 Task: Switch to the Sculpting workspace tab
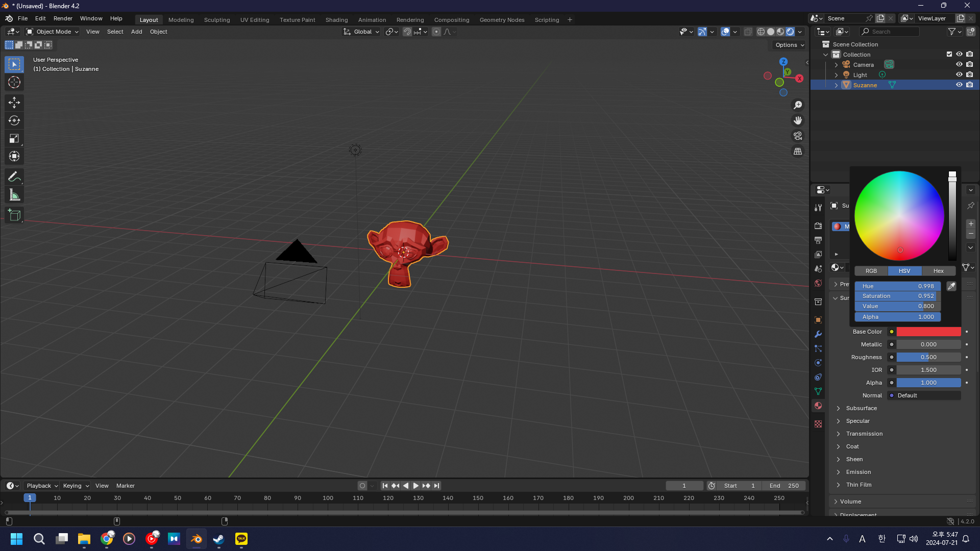(x=217, y=20)
